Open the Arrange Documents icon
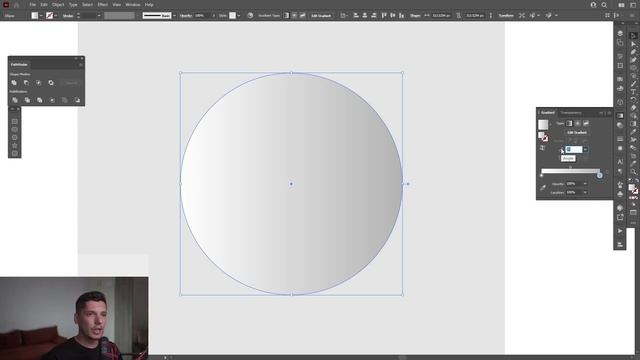The width and height of the screenshot is (640, 360). (621, 5)
